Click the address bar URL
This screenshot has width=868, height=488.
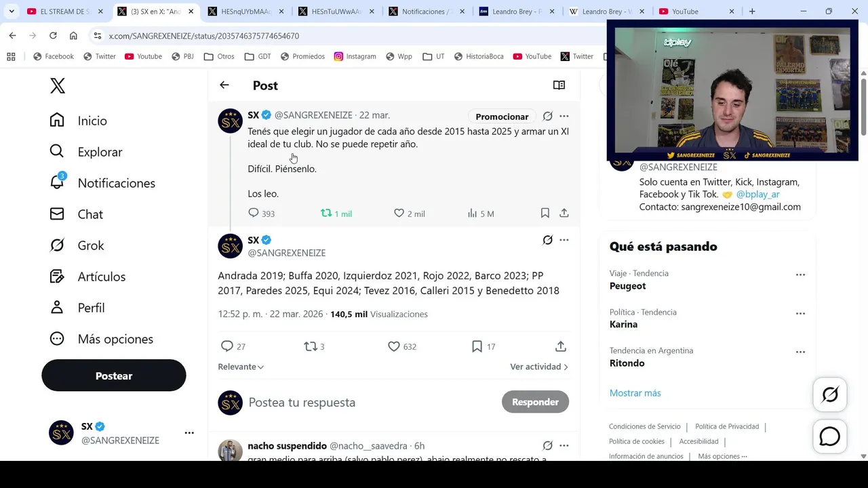click(x=203, y=36)
